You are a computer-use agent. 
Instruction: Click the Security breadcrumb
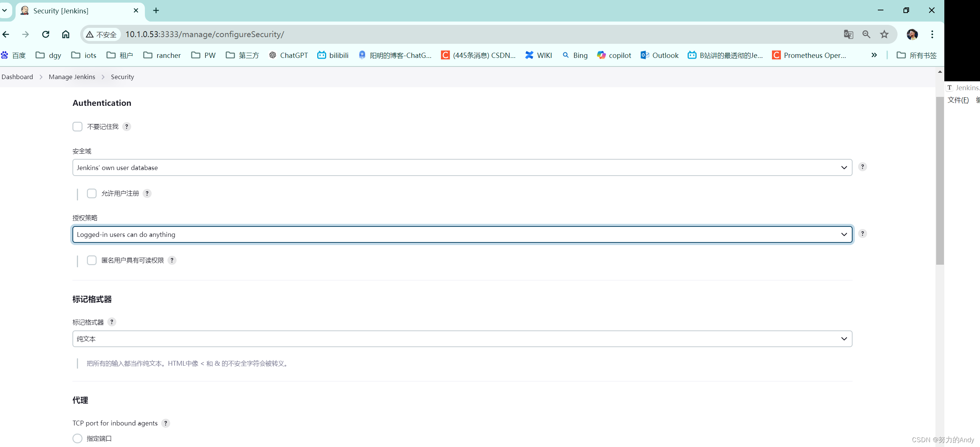tap(123, 77)
